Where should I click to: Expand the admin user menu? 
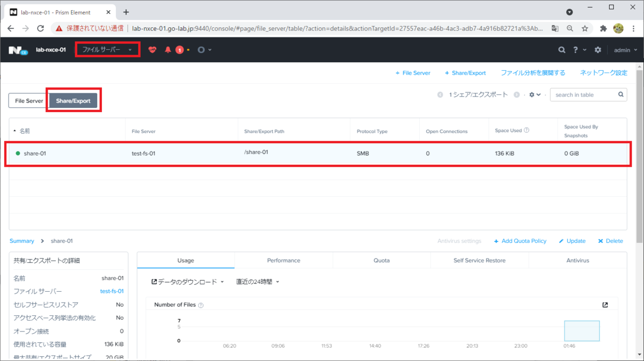coord(626,50)
